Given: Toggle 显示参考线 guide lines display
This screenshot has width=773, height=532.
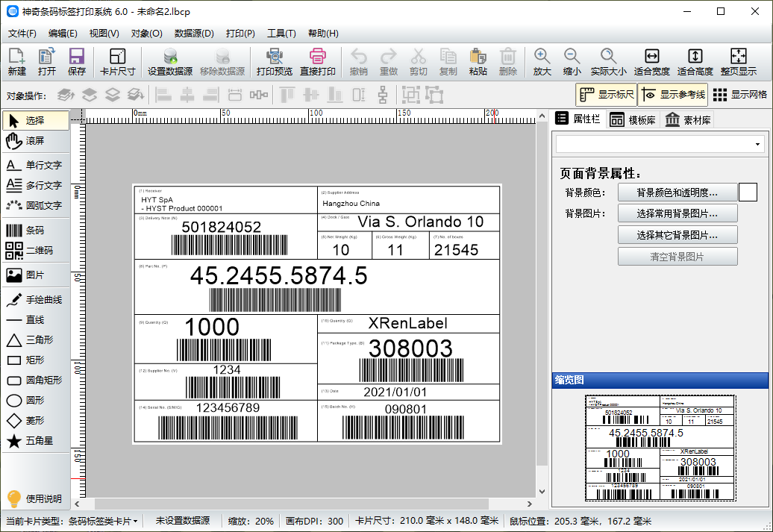Looking at the screenshot, I should pos(672,95).
